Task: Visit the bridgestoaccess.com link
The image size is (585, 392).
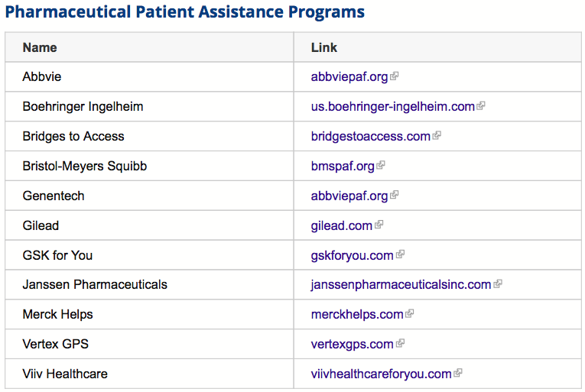Action: [x=370, y=137]
